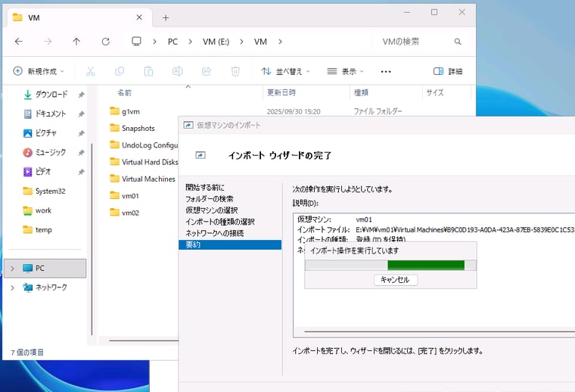This screenshot has width=575, height=392.
Task: Select インポートの種類の選択 wizard step
Action: (x=219, y=222)
